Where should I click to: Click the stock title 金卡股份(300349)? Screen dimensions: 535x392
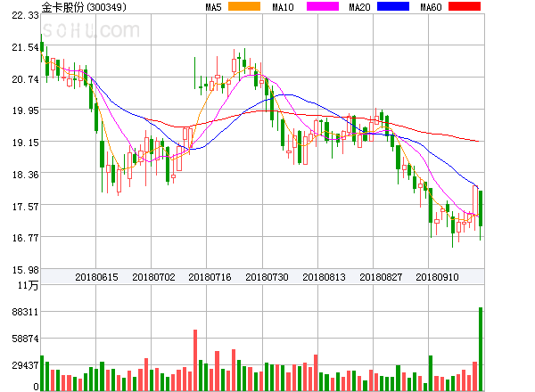click(84, 7)
